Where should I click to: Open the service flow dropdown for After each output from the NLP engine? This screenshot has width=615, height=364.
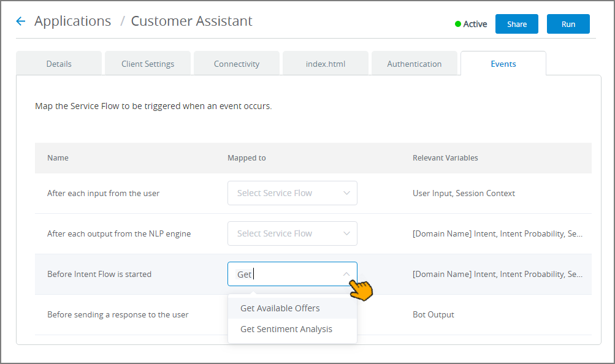[x=292, y=233]
